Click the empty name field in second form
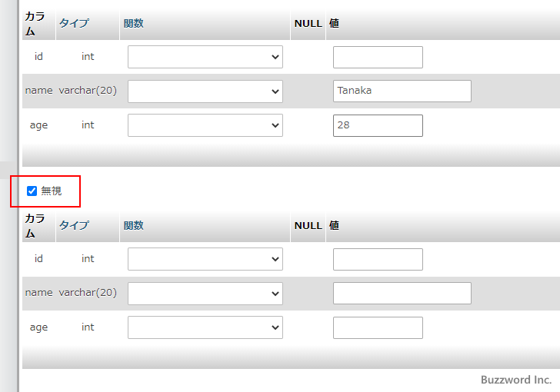560x392 pixels. 402,293
